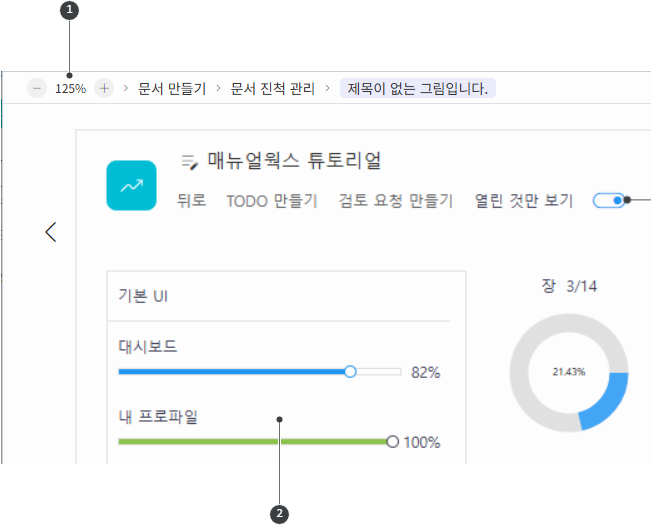Navigate to 문서 진척 관리 breadcrumb
652x525 pixels.
(x=272, y=88)
